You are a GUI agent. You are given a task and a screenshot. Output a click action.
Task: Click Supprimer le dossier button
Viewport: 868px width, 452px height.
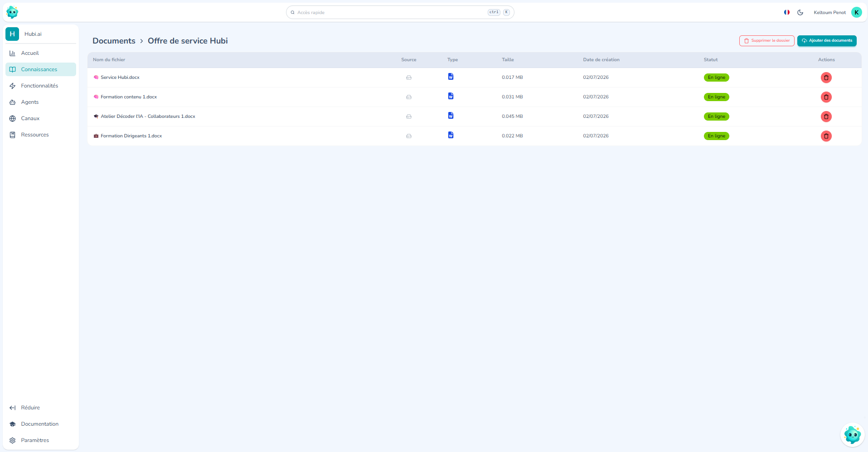[x=766, y=41]
